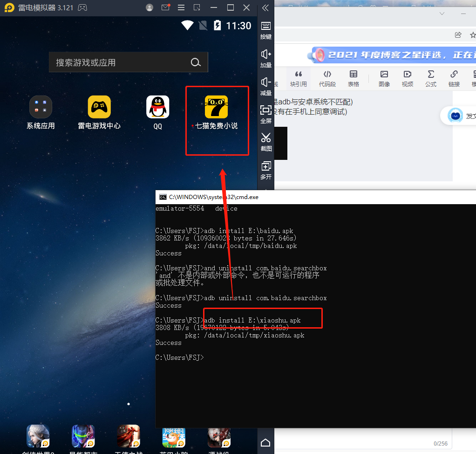This screenshot has height=454, width=476.
Task: Insert 图像 image in blog editor
Action: (384, 78)
